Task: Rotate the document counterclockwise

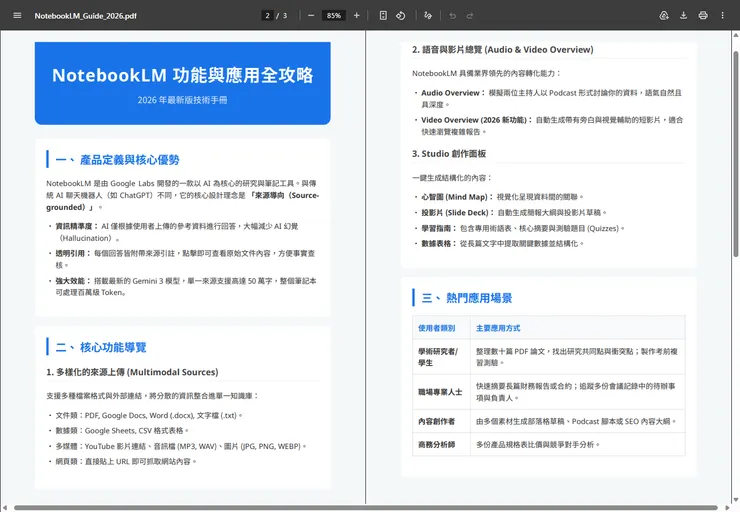Action: [x=401, y=16]
